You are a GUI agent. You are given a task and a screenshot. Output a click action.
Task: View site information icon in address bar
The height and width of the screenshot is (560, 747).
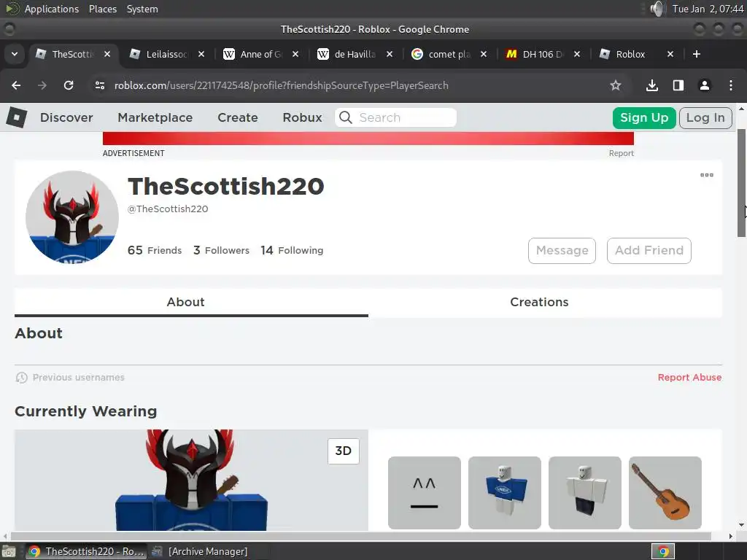click(99, 85)
